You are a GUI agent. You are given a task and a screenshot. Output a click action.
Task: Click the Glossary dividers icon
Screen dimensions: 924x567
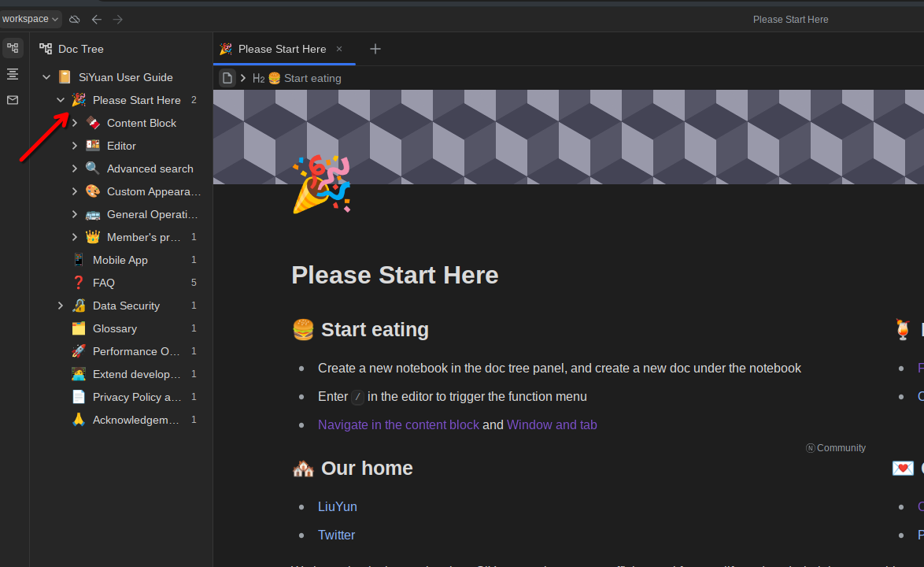pyautogui.click(x=79, y=328)
